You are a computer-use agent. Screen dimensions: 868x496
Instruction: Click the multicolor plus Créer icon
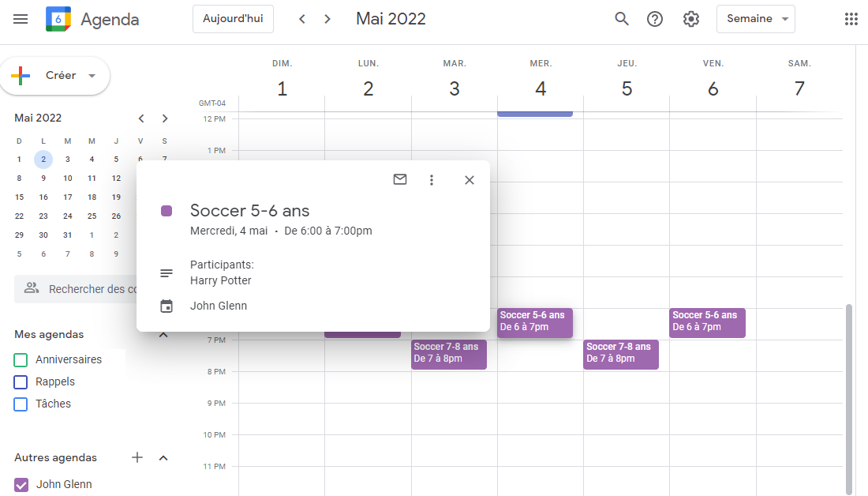click(21, 75)
